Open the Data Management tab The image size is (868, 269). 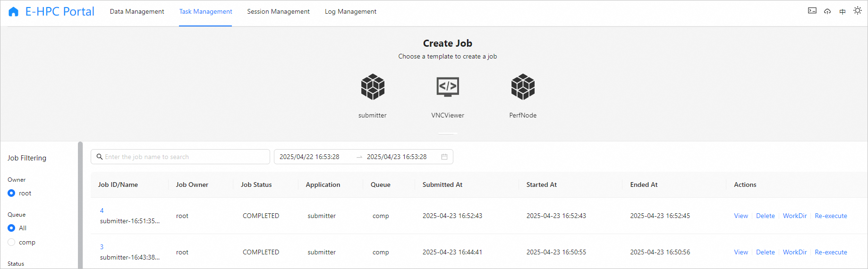click(x=137, y=11)
